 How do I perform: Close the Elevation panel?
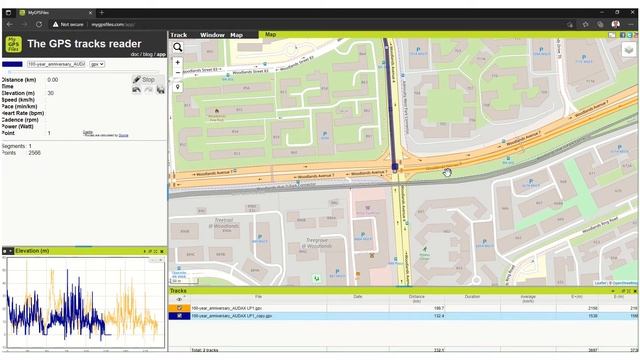click(162, 251)
